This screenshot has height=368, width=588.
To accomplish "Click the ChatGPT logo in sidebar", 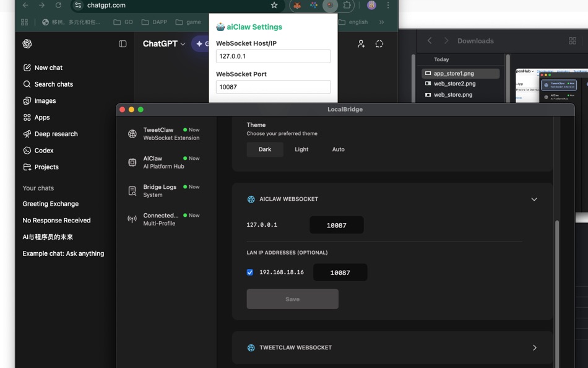I will 27,44.
